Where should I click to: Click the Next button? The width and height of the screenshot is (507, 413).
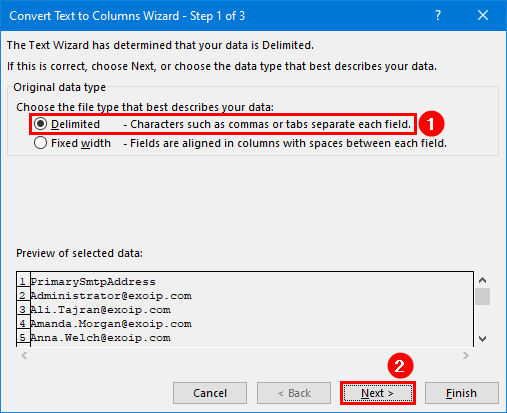[378, 393]
